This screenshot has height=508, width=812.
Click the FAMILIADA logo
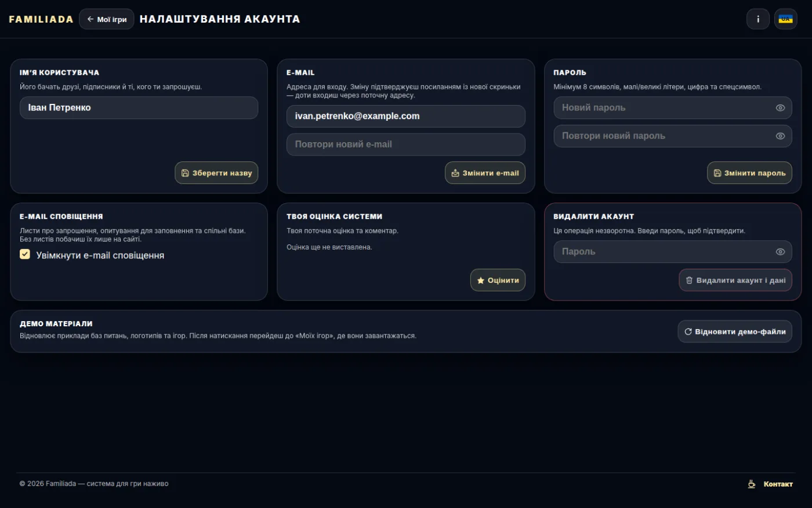click(x=41, y=19)
